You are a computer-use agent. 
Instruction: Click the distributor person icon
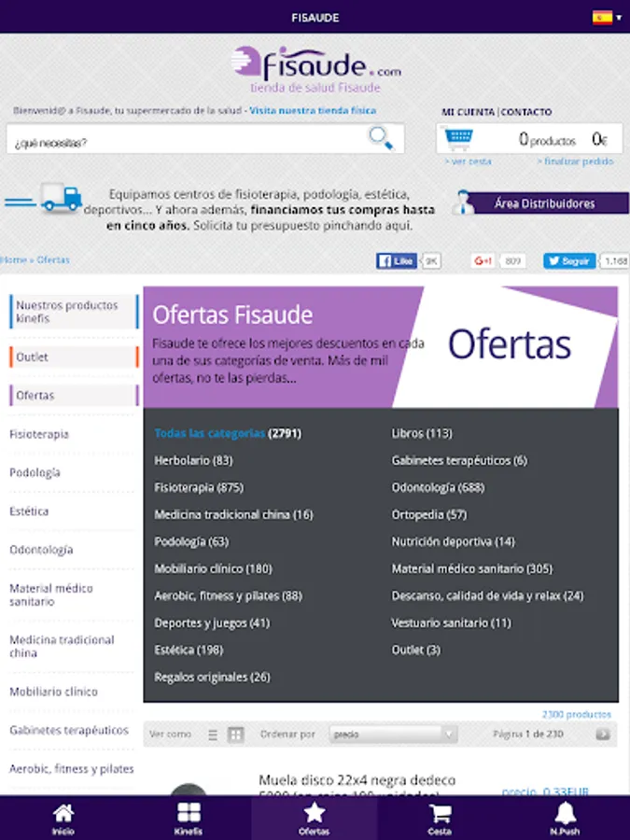pos(462,203)
